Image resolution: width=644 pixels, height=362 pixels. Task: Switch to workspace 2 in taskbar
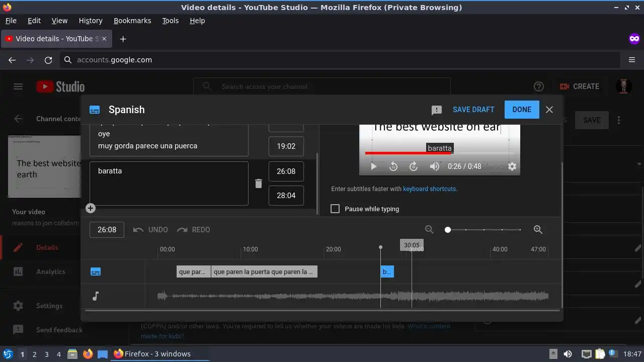(x=34, y=354)
